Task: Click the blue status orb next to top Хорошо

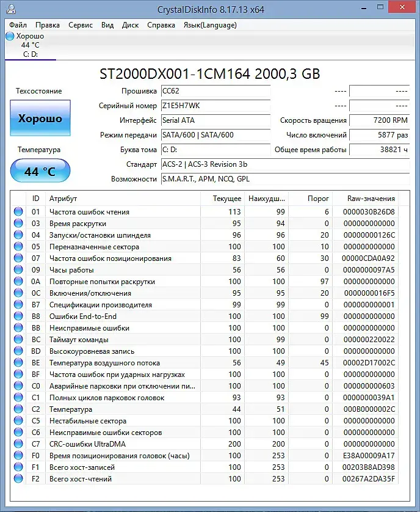Action: (10, 36)
